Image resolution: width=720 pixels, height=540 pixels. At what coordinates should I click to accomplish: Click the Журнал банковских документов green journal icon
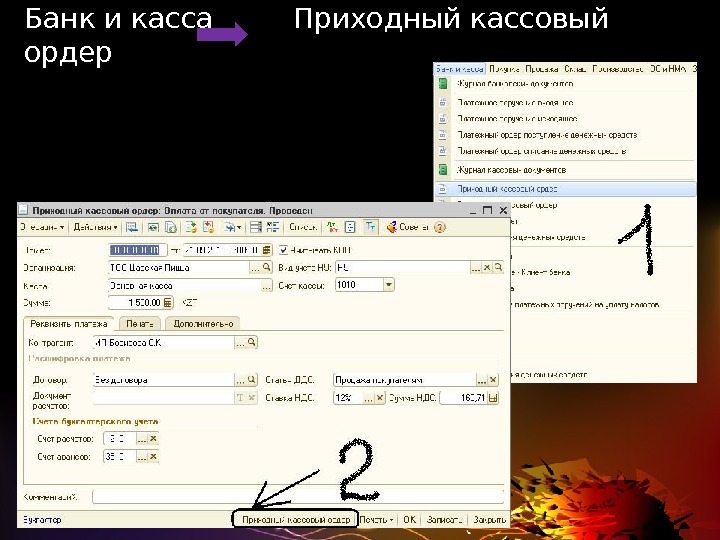coord(443,84)
